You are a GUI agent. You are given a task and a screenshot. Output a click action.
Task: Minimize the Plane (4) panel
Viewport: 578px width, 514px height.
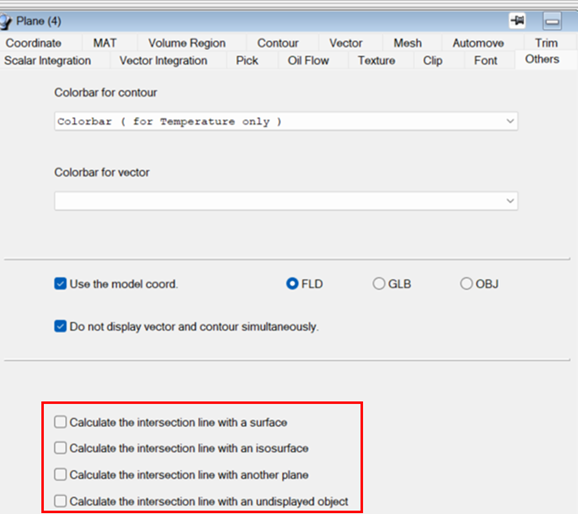pyautogui.click(x=552, y=21)
